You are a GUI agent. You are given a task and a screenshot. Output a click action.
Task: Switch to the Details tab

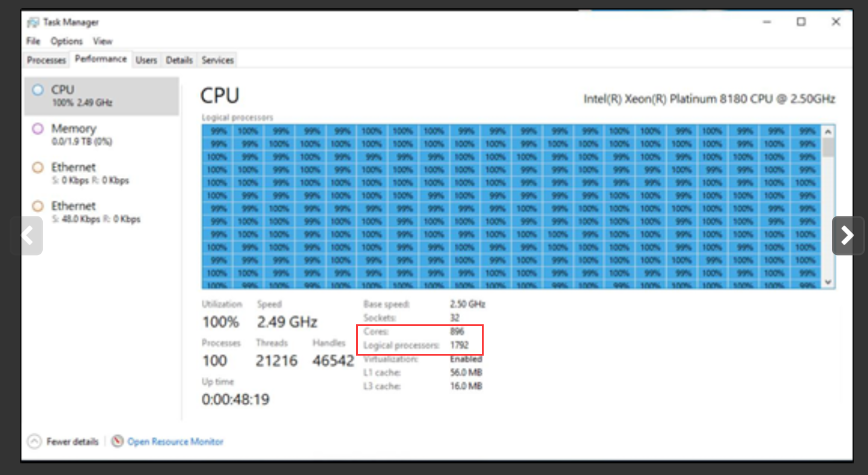[180, 60]
